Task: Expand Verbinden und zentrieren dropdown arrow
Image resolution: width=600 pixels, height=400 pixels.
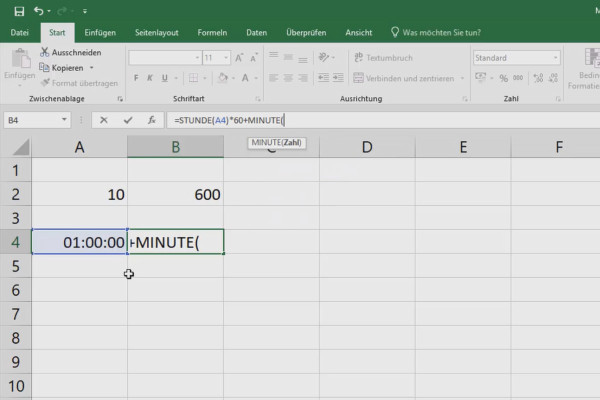Action: [x=462, y=78]
